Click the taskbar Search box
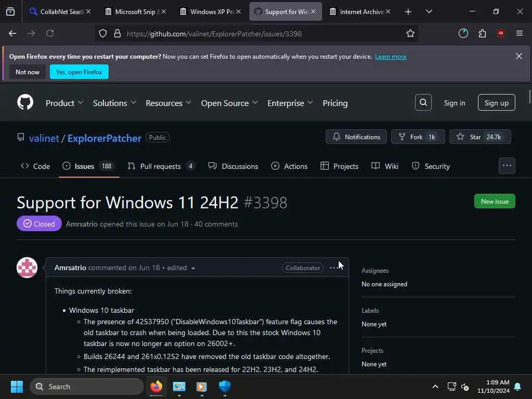 click(x=87, y=387)
